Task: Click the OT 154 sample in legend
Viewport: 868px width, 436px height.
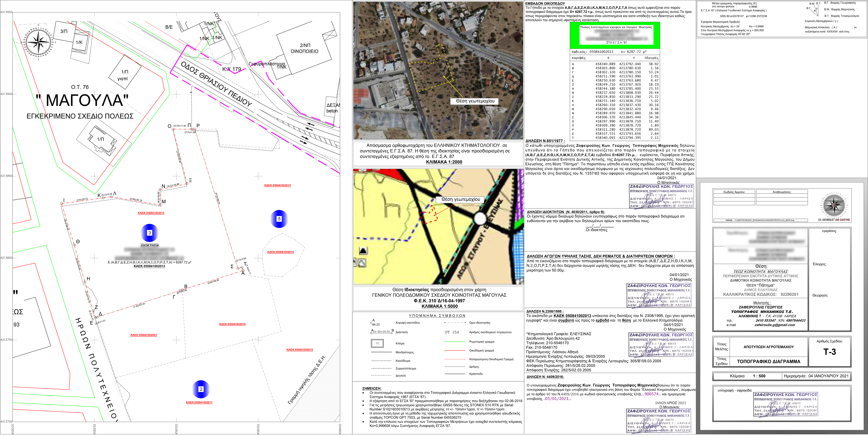Action: pyautogui.click(x=452, y=332)
